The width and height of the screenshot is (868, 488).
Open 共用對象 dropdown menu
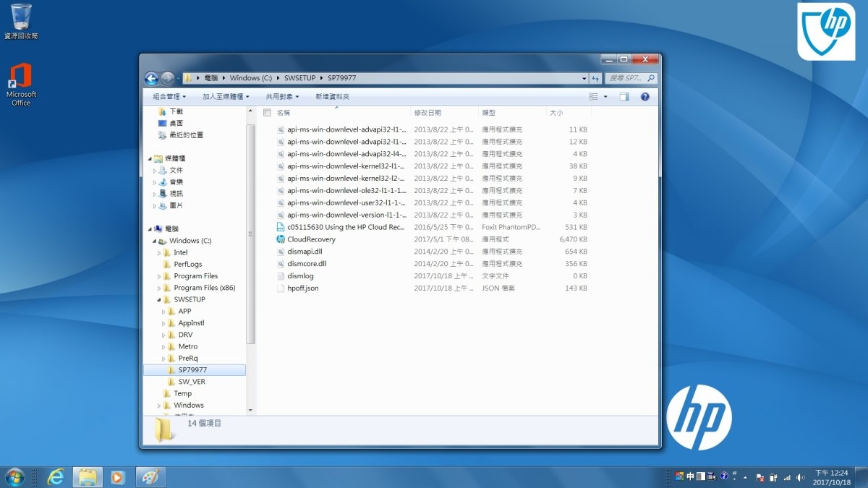pyautogui.click(x=282, y=96)
